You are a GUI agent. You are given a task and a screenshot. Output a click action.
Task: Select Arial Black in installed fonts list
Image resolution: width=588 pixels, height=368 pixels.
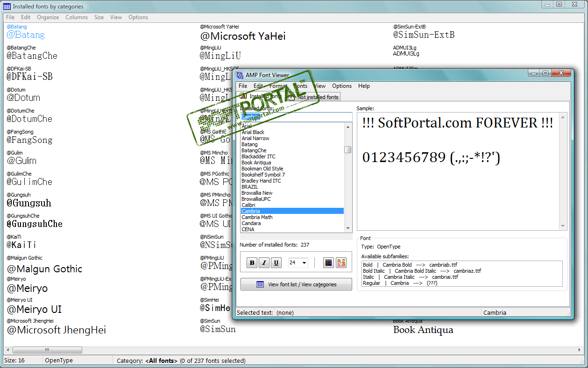pos(292,132)
